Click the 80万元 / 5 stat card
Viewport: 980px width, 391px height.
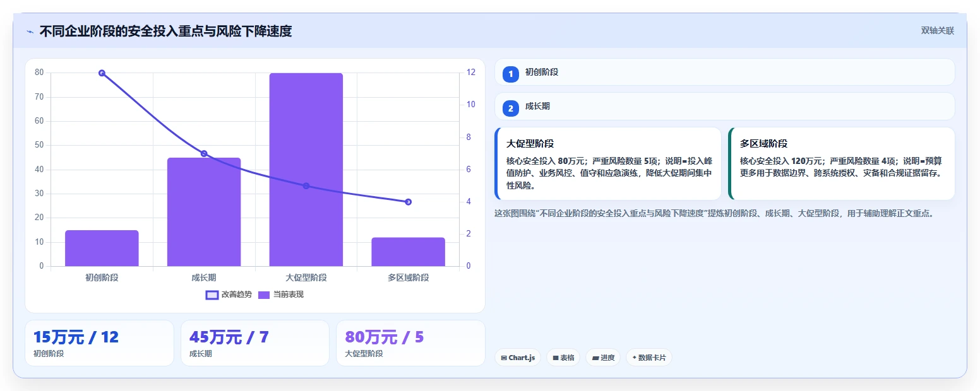[410, 343]
